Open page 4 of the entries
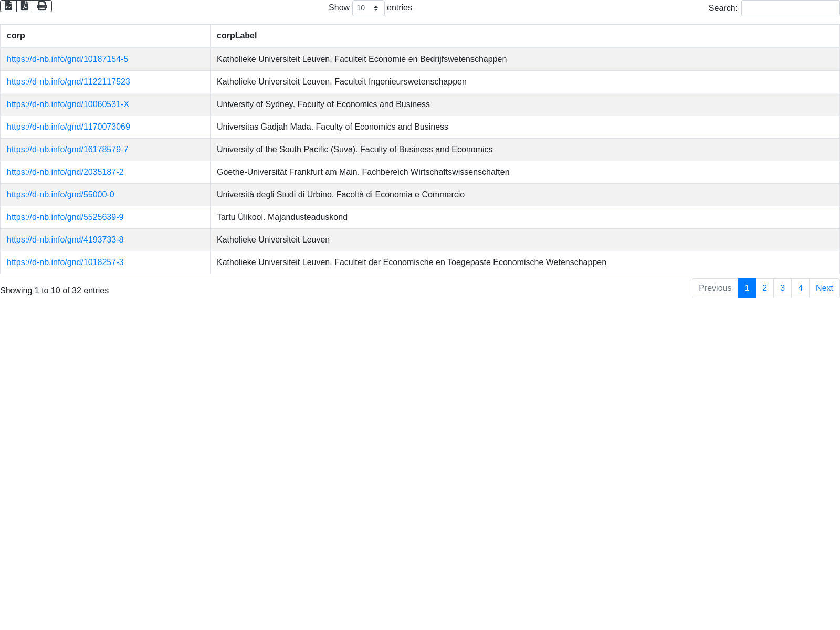 [800, 288]
